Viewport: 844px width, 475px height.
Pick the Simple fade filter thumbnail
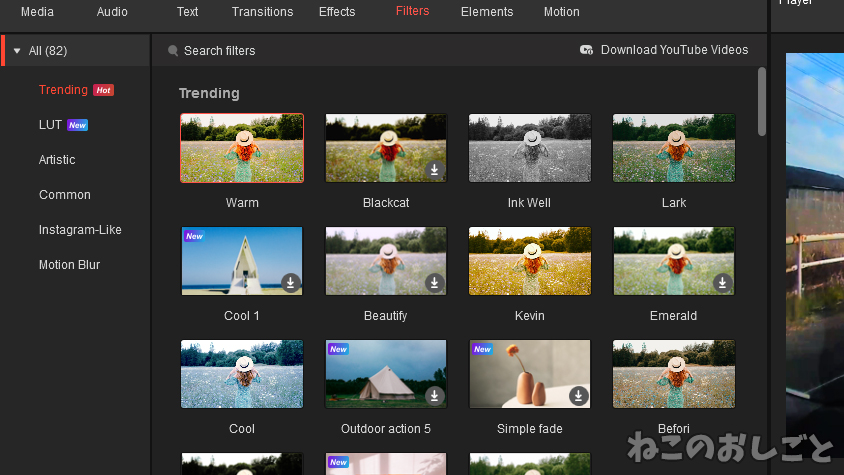[530, 374]
